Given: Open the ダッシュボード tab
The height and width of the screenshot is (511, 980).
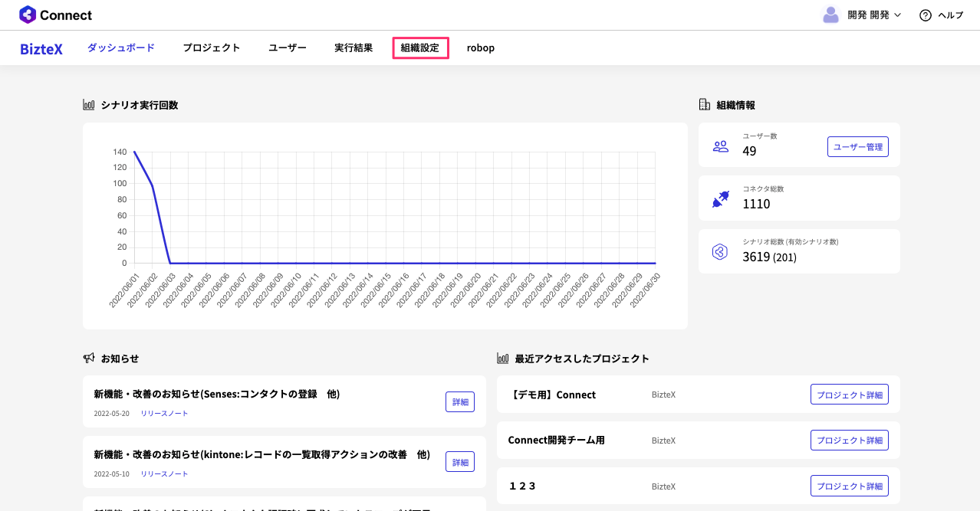Looking at the screenshot, I should click(x=121, y=47).
